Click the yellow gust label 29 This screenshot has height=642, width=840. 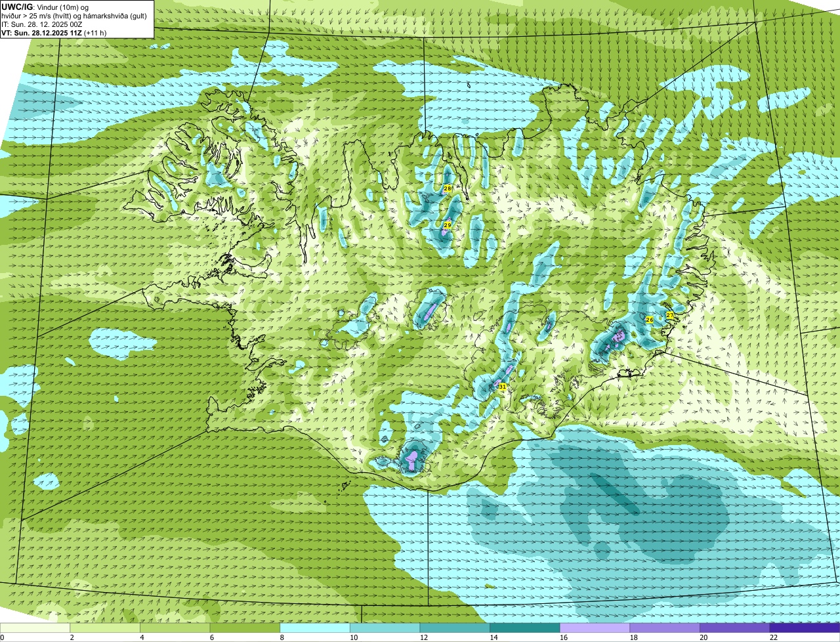pyautogui.click(x=448, y=225)
